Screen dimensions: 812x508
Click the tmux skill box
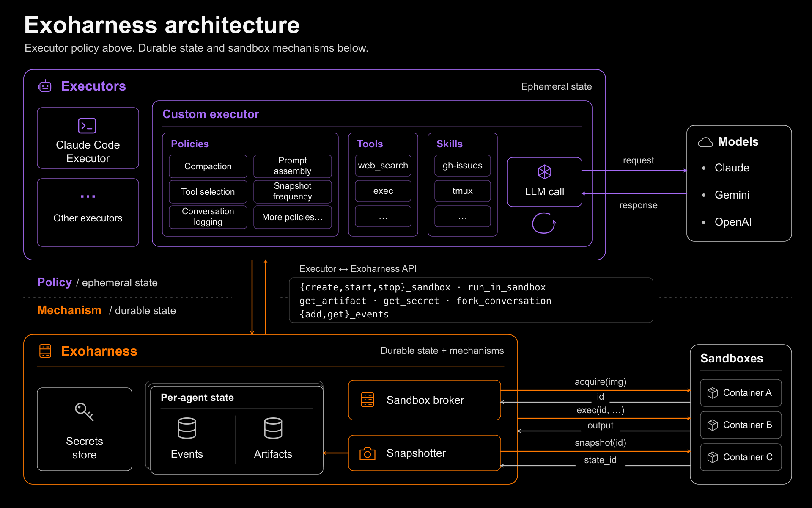pyautogui.click(x=463, y=191)
